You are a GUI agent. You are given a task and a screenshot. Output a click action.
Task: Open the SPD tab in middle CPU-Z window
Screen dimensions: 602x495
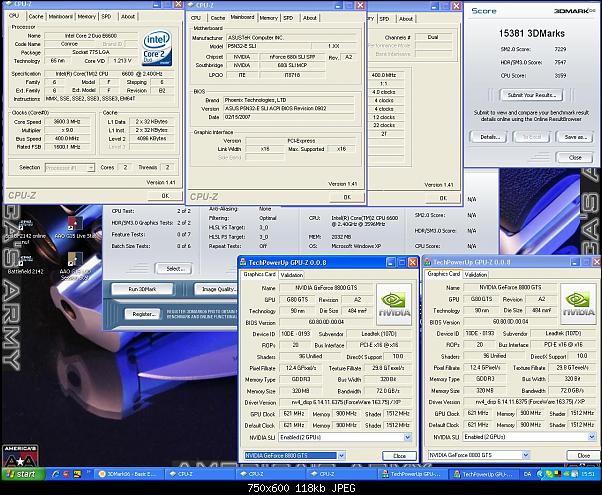click(288, 18)
